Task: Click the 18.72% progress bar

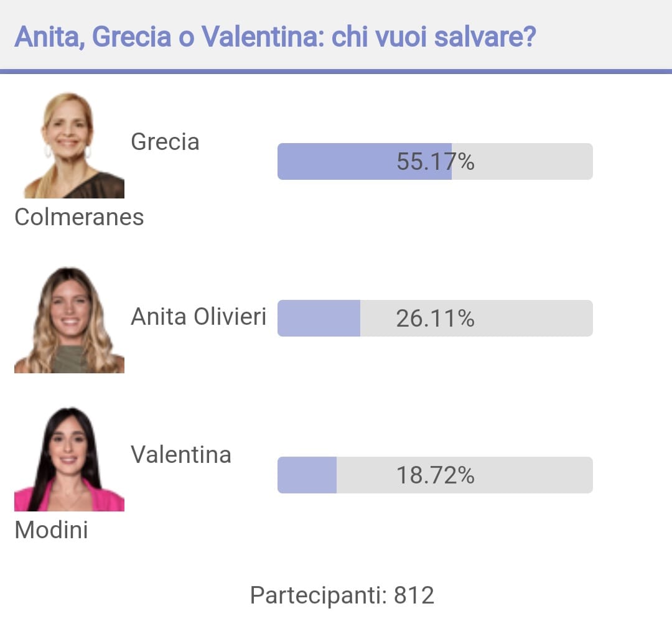Action: pos(435,475)
